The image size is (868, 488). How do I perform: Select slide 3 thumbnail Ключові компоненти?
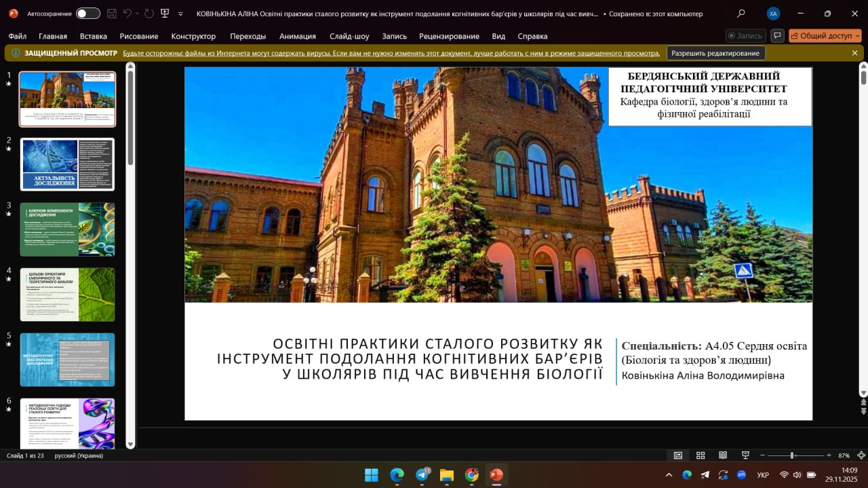tap(67, 229)
